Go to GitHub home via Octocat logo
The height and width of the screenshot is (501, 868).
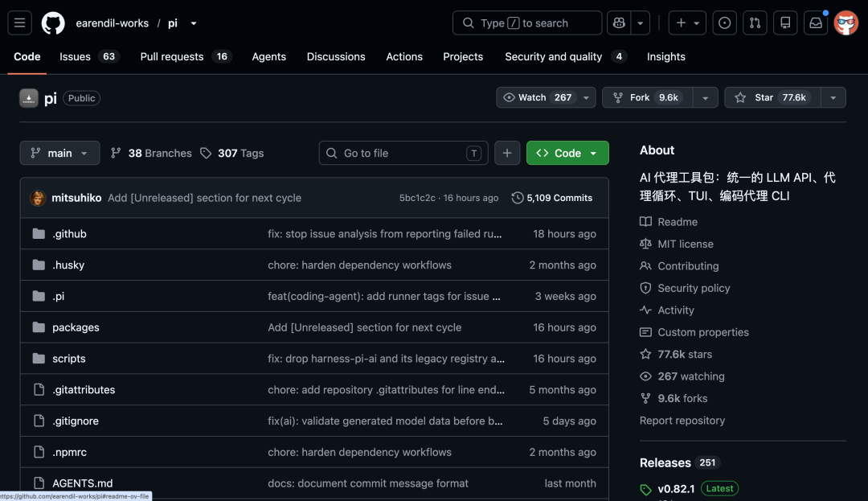53,23
